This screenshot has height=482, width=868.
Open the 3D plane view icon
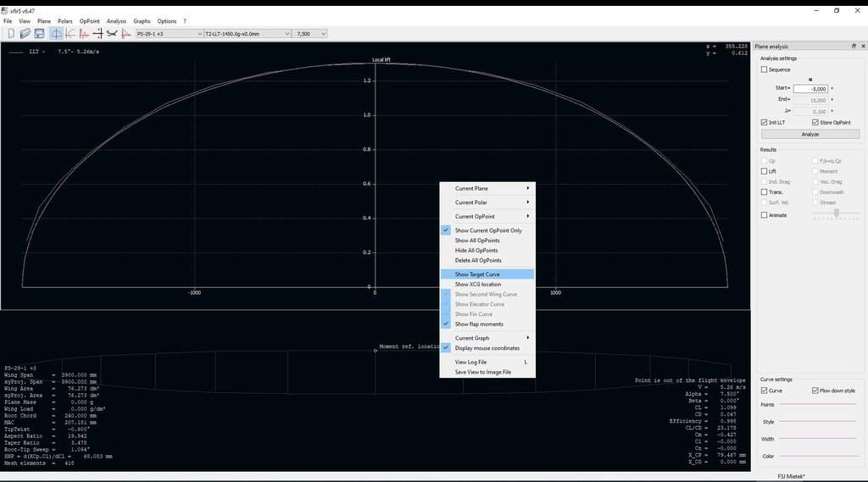click(112, 33)
